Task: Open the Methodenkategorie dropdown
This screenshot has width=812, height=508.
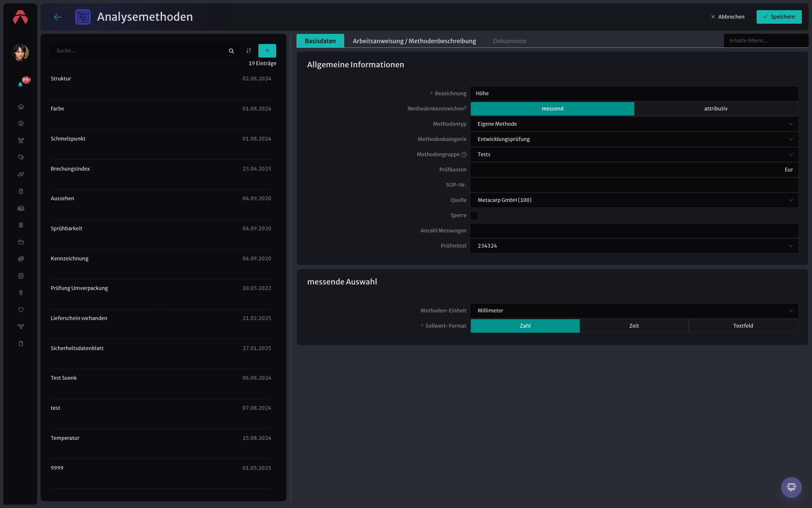Action: click(634, 139)
